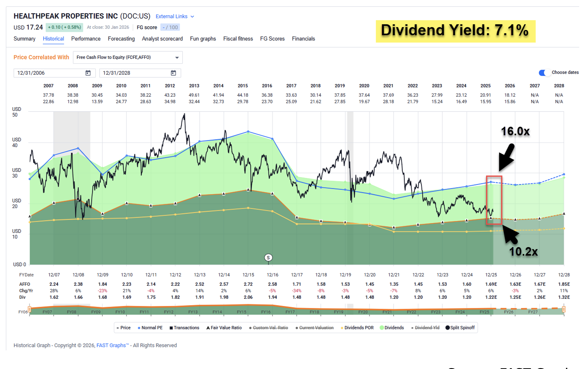The image size is (588, 369).
Task: Open the end date calendar picker icon
Action: coord(173,73)
